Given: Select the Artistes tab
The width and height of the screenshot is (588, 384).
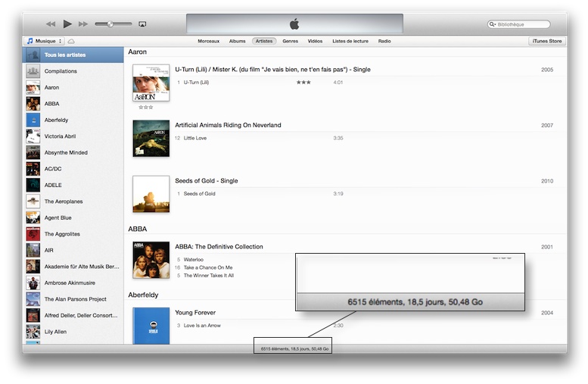Looking at the screenshot, I should [264, 41].
